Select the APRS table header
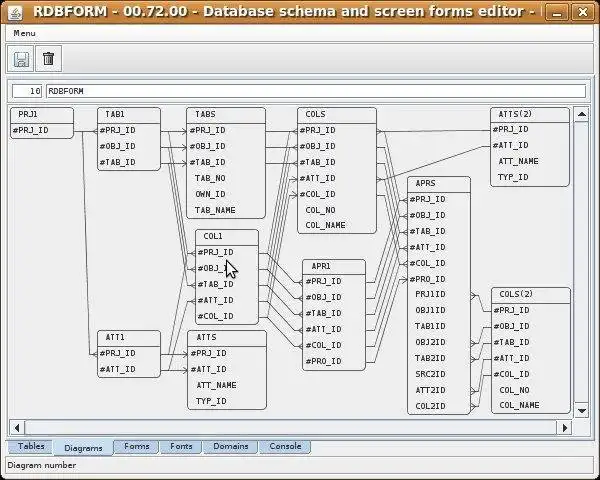600x480 pixels. tap(439, 184)
